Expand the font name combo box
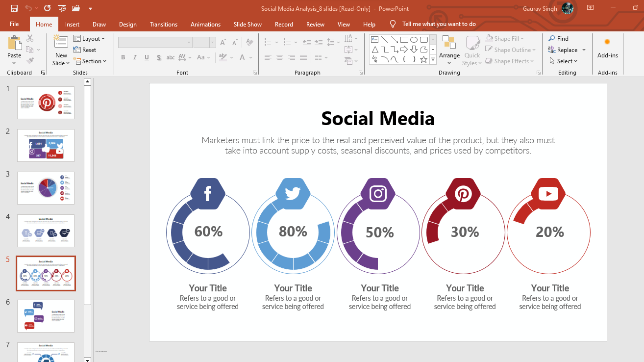This screenshot has height=362, width=644. [189, 43]
